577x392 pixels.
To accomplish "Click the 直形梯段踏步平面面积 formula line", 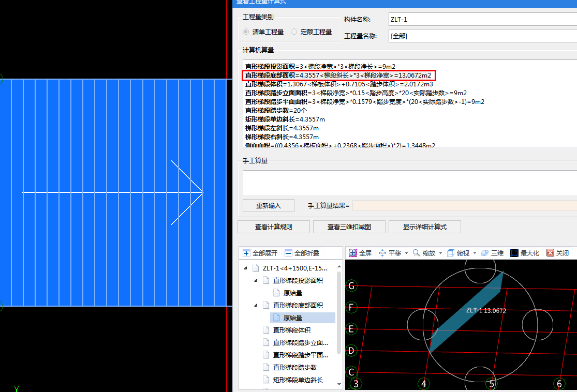I will 365,102.
